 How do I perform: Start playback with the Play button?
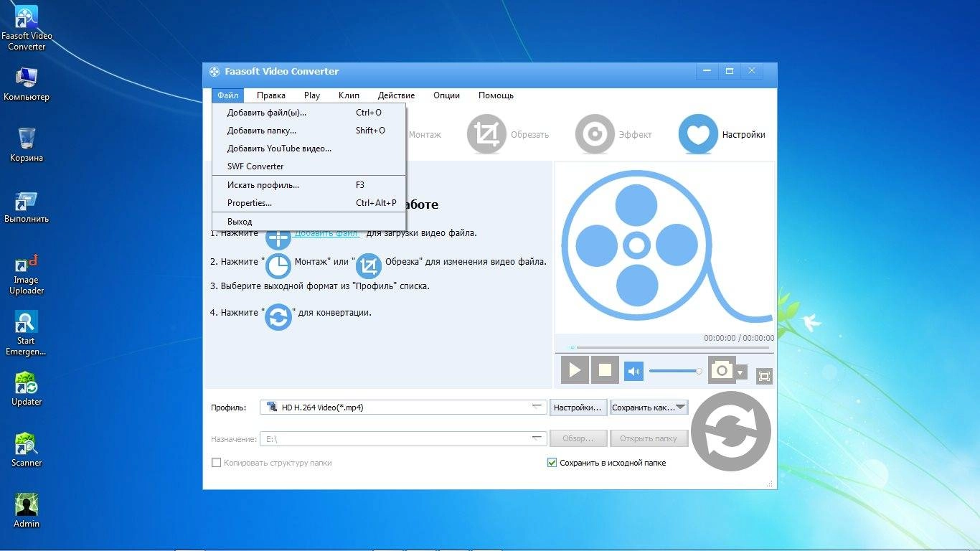coord(575,370)
